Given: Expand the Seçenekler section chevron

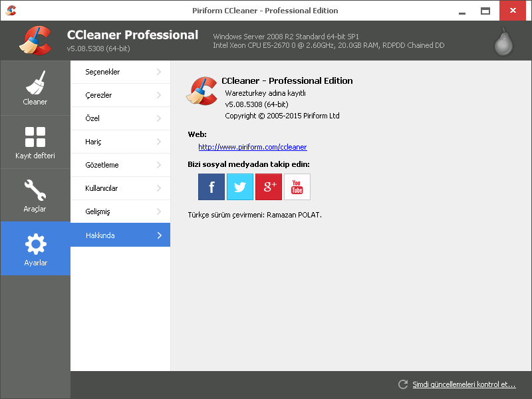Looking at the screenshot, I should [159, 72].
